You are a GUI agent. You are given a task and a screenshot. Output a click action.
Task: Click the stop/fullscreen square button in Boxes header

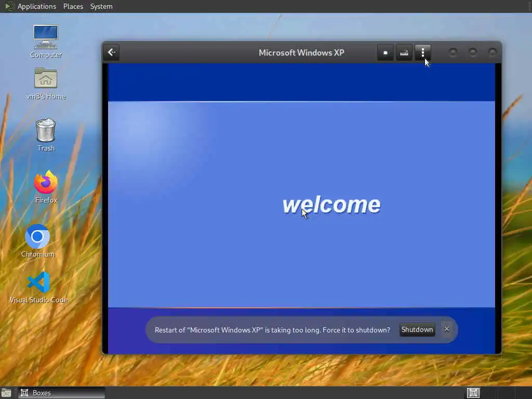click(385, 52)
